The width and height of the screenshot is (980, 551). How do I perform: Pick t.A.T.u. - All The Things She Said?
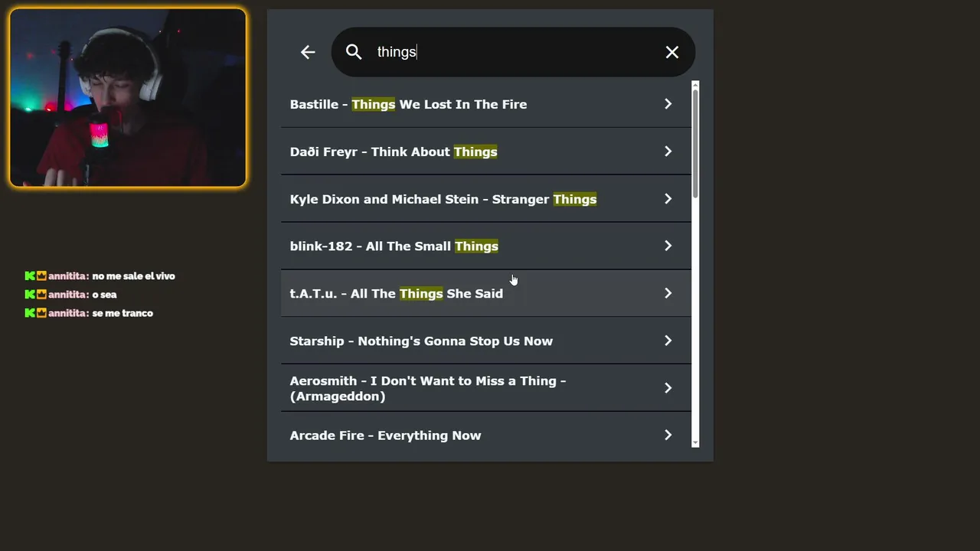click(x=396, y=293)
